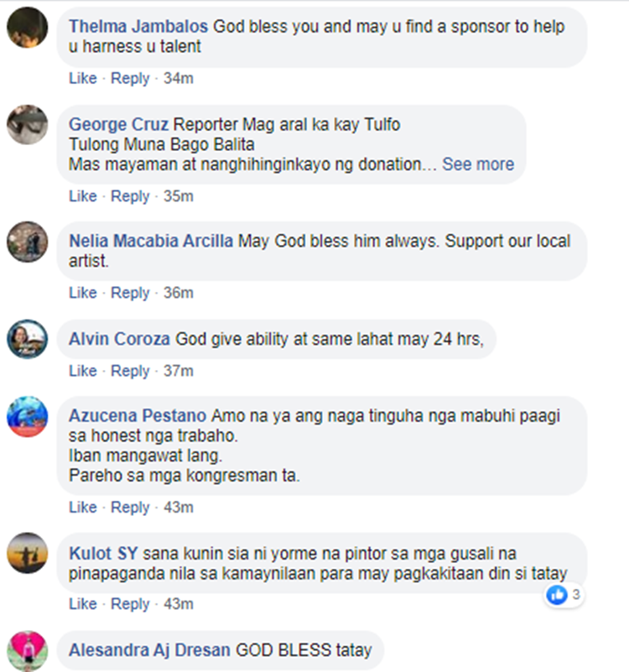The image size is (629, 672).
Task: Click Alvin Coroza's avatar image
Action: pyautogui.click(x=28, y=339)
